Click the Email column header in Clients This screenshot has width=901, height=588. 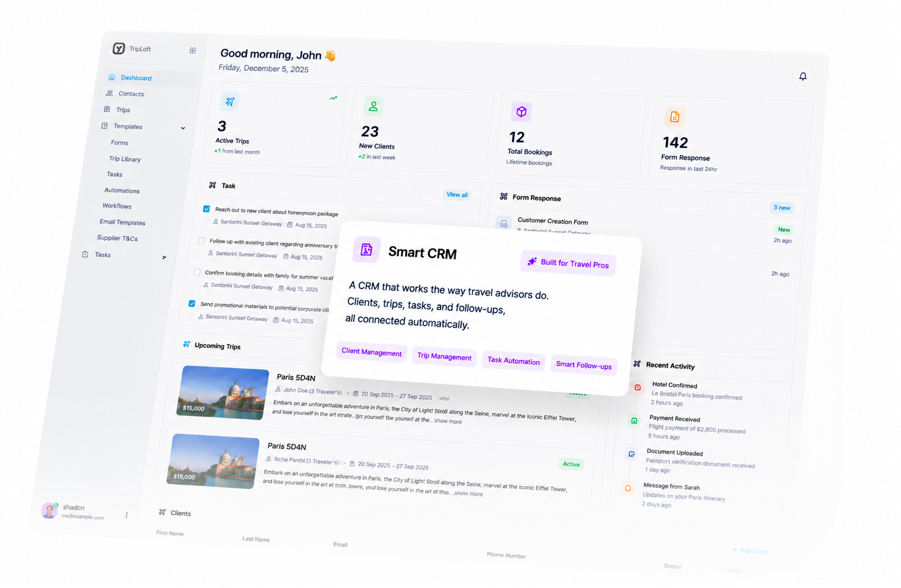(x=340, y=545)
